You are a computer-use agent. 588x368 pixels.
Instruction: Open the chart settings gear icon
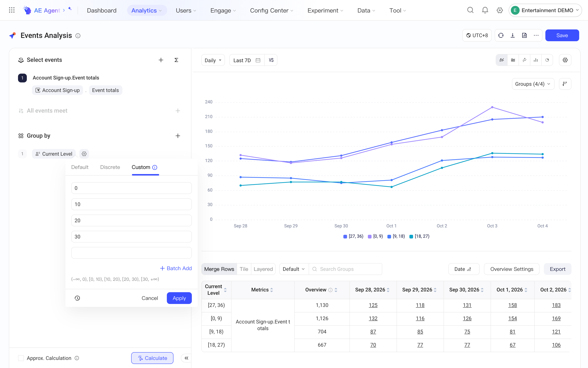point(565,60)
